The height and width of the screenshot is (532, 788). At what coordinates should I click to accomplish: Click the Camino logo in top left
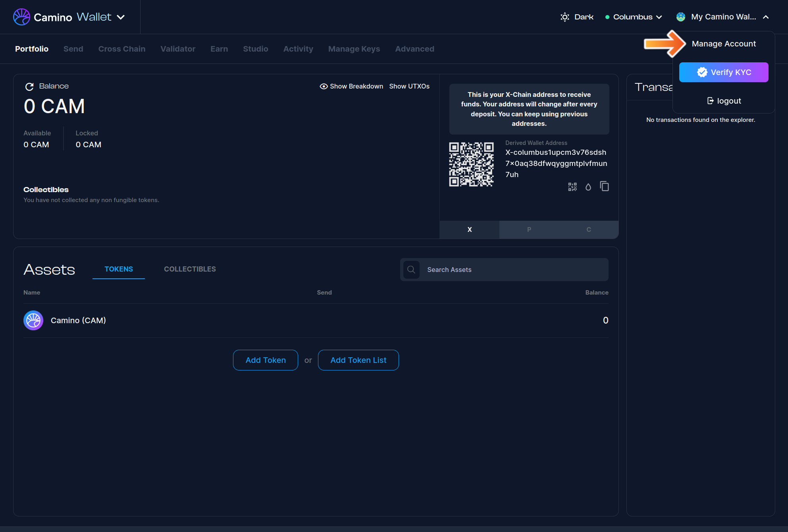pos(21,17)
